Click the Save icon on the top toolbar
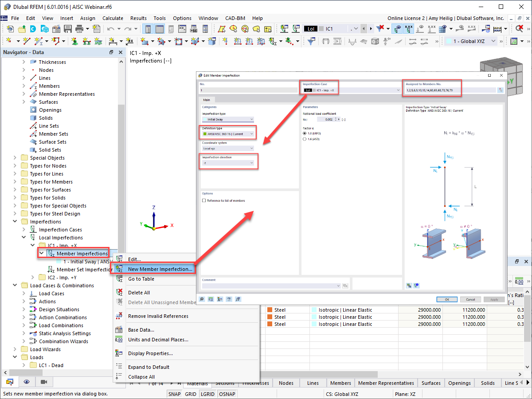This screenshot has height=399, width=532. (67, 28)
